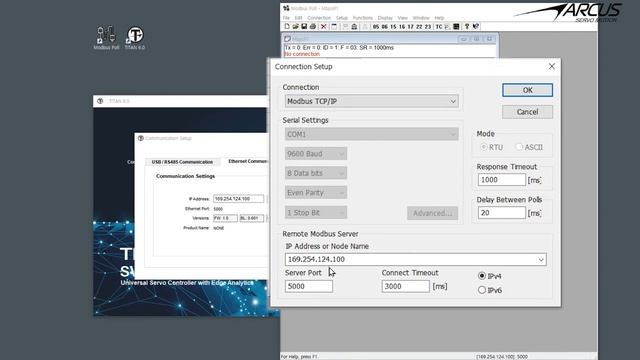Open the Modbus Poll desktop shortcut
The width and height of the screenshot is (640, 360).
coord(106,38)
